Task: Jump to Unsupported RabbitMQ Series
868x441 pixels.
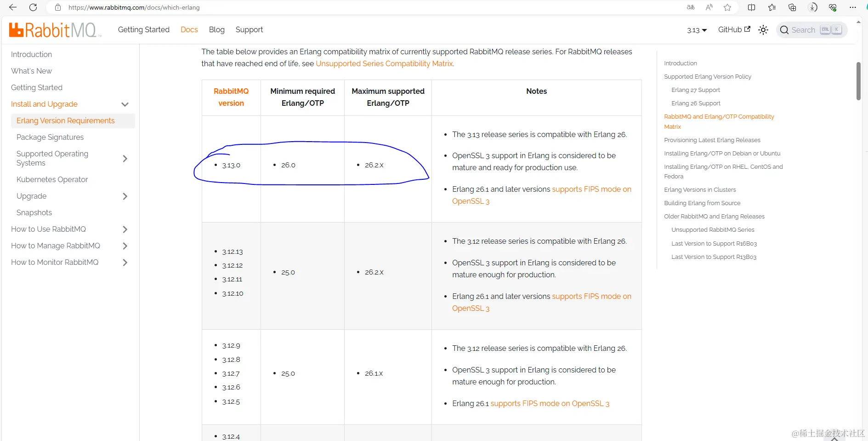Action: 713,229
